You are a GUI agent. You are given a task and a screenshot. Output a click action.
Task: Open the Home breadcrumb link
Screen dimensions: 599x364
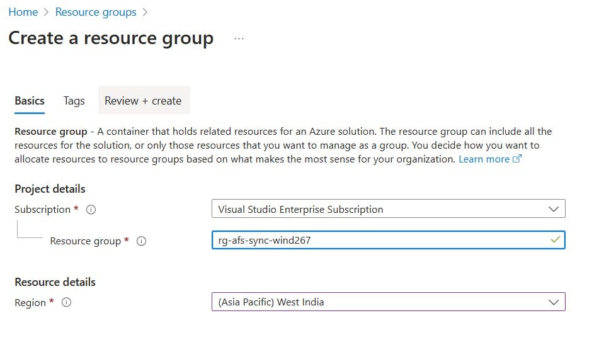(x=23, y=12)
